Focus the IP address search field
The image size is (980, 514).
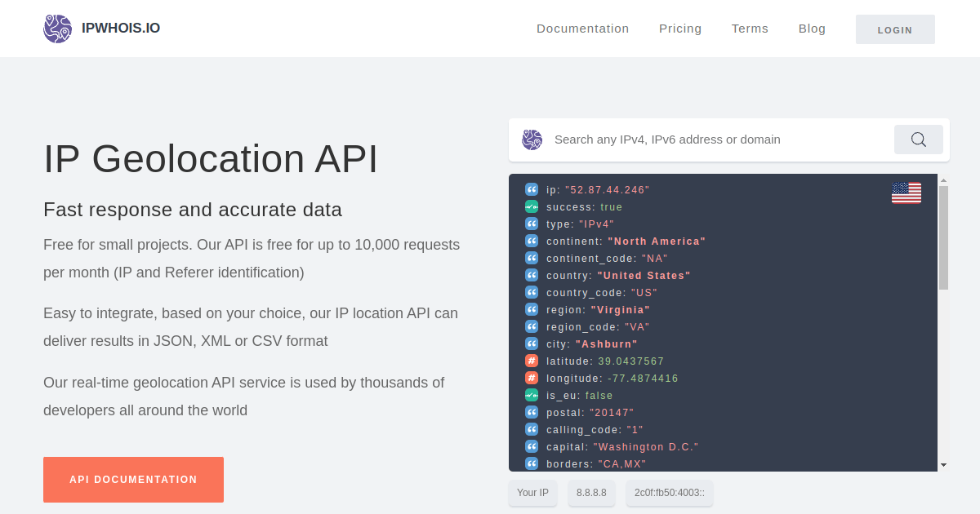click(719, 140)
